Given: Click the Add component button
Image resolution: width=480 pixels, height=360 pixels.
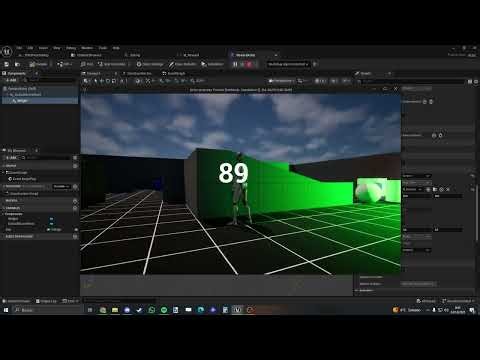Looking at the screenshot, I should (11, 80).
